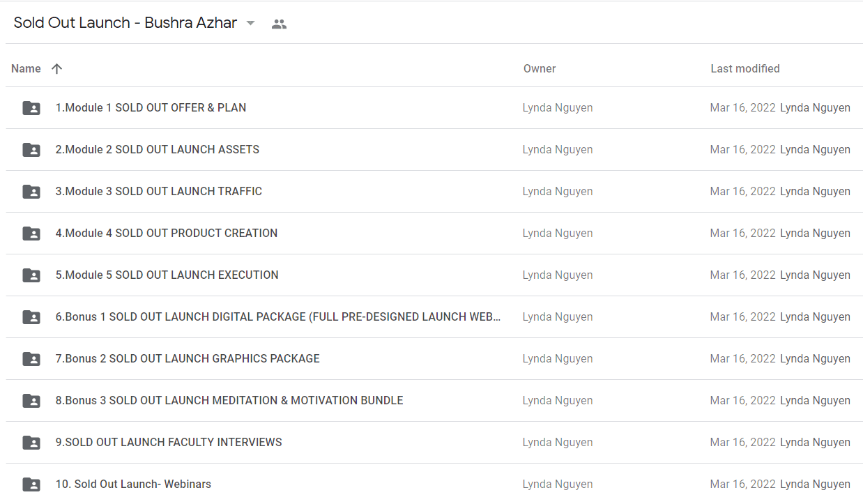
Task: Click folder icon for Sold Out Launch- Webinars
Action: (x=31, y=484)
